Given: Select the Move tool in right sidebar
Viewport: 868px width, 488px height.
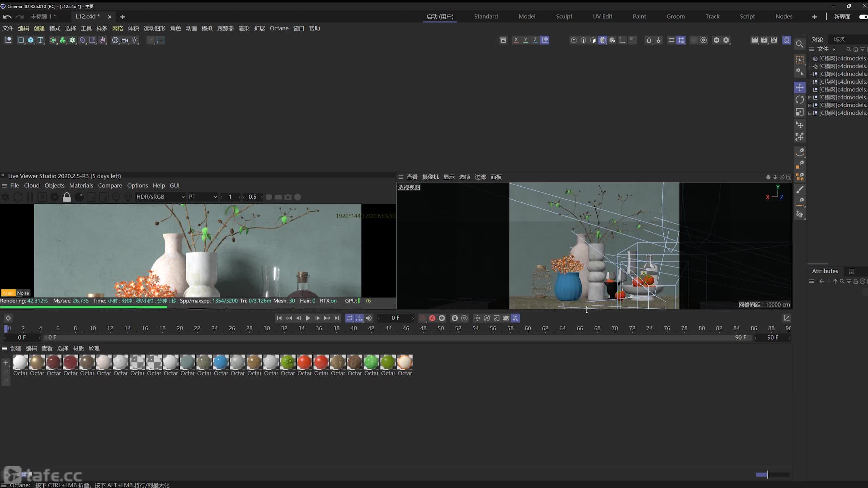Looking at the screenshot, I should [x=800, y=87].
